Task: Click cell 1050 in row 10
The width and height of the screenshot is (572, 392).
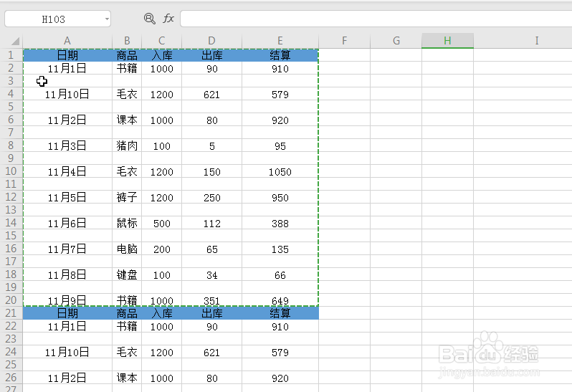Action: point(280,171)
